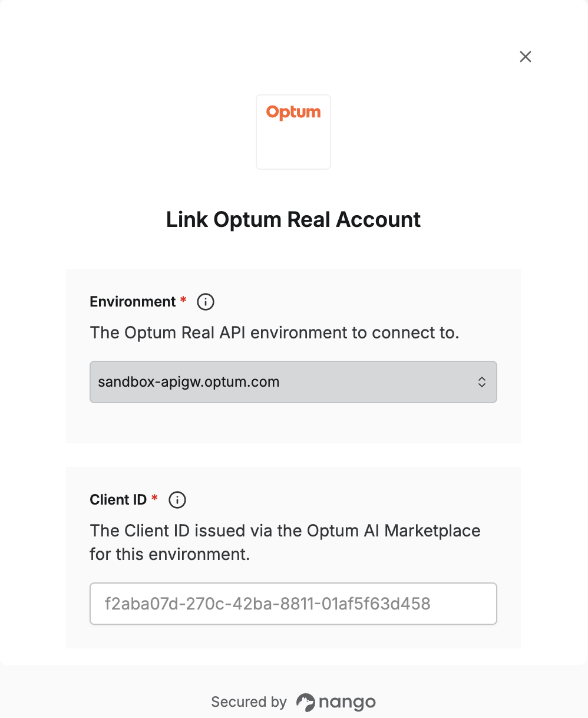Viewport: 588px width, 718px height.
Task: Open the Environment dropdown showing sandbox-apigw.optum.com
Action: (x=293, y=382)
